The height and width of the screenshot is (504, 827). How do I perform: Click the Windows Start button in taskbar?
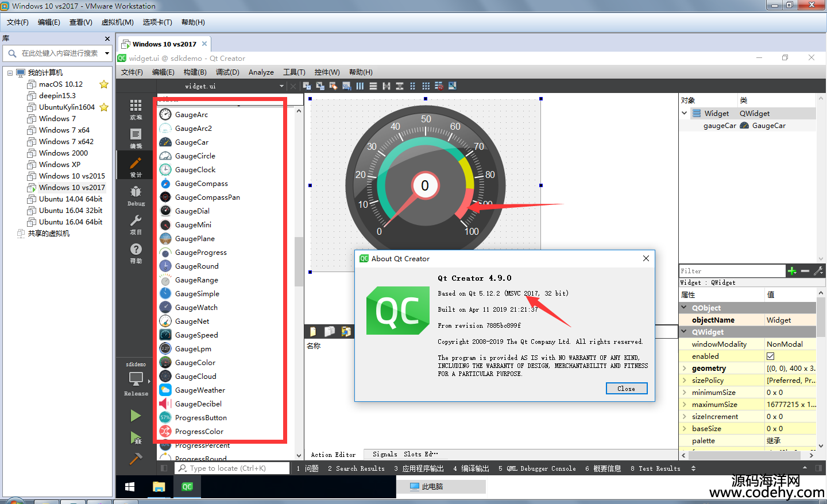pos(130,487)
